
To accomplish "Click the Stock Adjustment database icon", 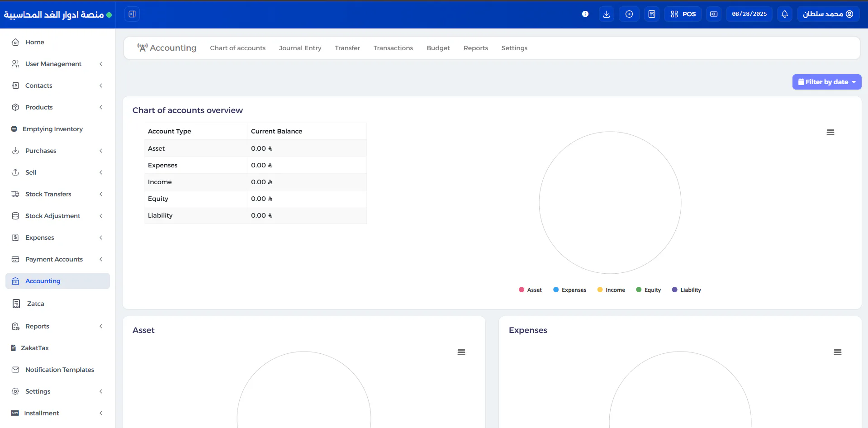I will click(x=15, y=216).
